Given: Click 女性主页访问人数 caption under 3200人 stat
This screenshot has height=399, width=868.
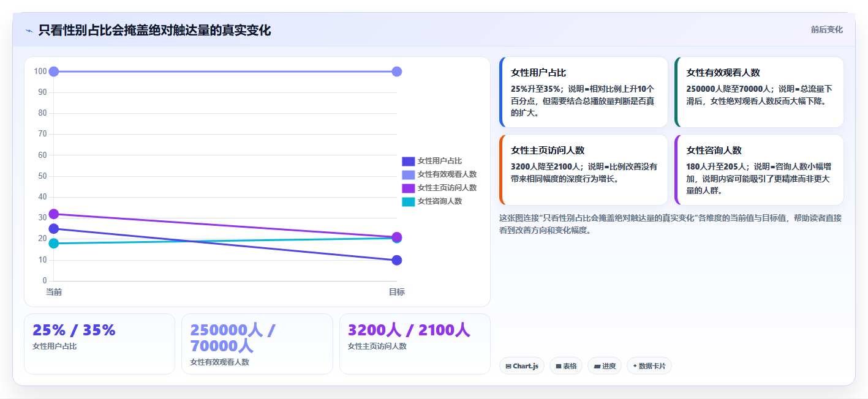Looking at the screenshot, I should click(377, 346).
